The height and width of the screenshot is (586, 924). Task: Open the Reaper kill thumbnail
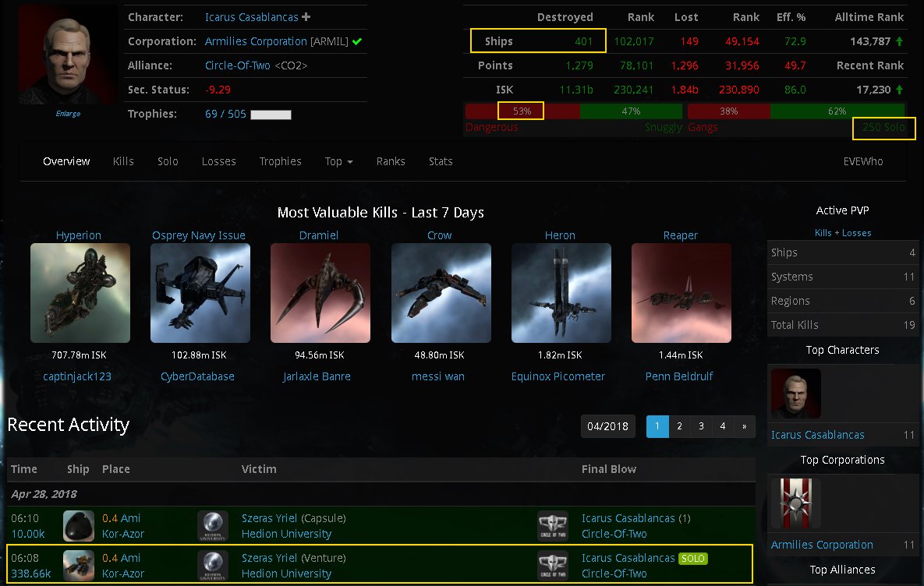[x=681, y=293]
